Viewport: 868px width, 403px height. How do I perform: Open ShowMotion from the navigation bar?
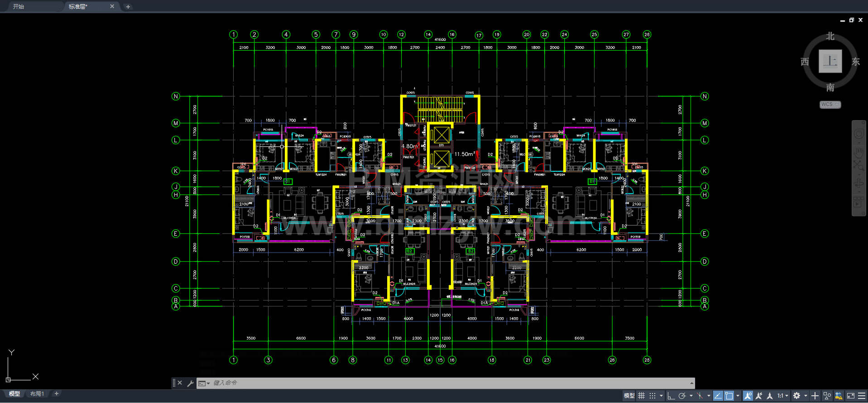coord(858,202)
